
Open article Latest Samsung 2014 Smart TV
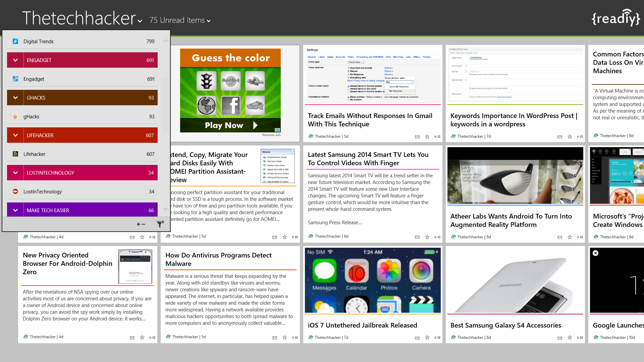pyautogui.click(x=368, y=159)
